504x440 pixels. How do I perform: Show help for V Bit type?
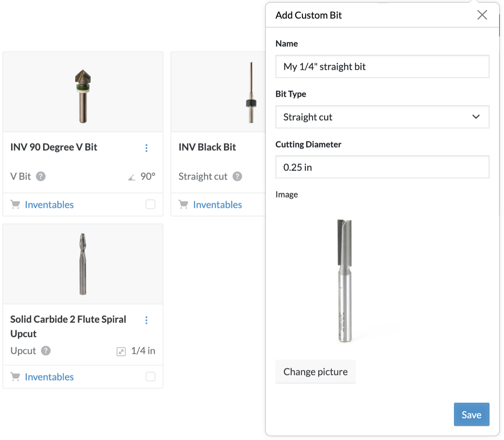(x=41, y=176)
